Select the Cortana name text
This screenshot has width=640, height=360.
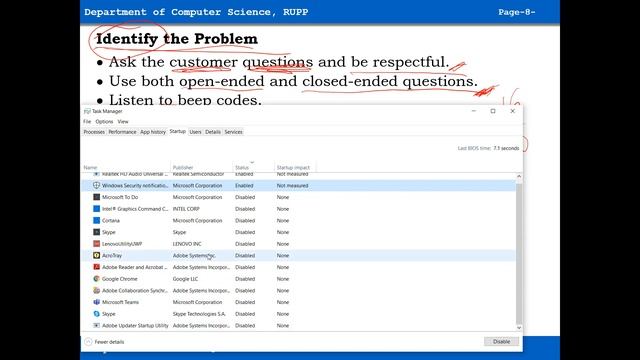(111, 220)
